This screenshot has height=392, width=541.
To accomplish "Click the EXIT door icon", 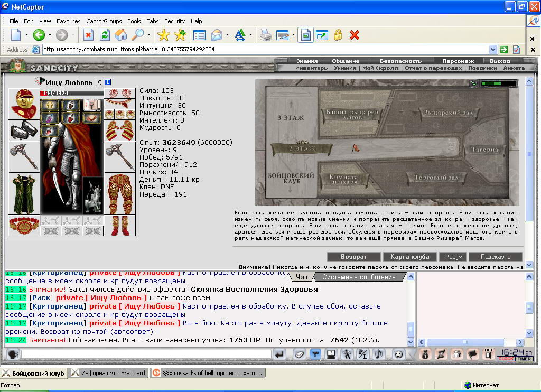I will 488,354.
